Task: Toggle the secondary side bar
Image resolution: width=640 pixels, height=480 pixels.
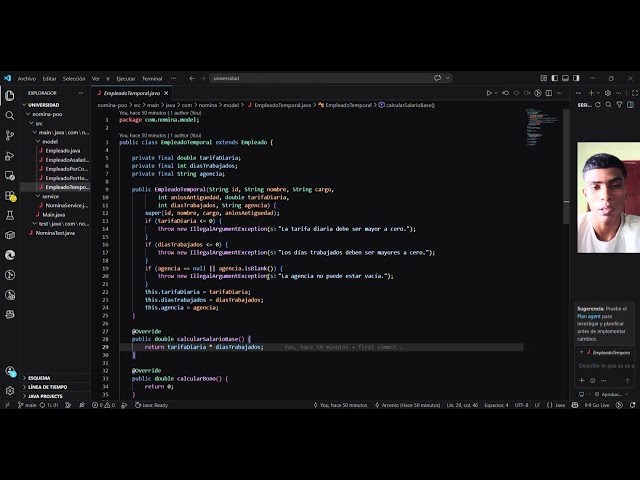Action: pos(576,78)
